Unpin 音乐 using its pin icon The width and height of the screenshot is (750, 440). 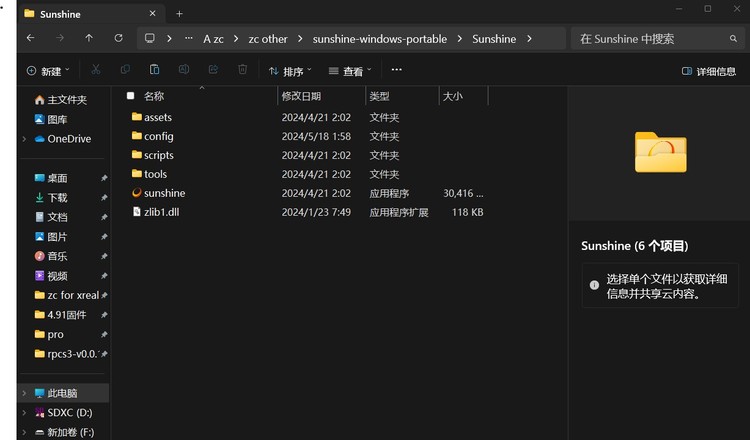tap(104, 256)
